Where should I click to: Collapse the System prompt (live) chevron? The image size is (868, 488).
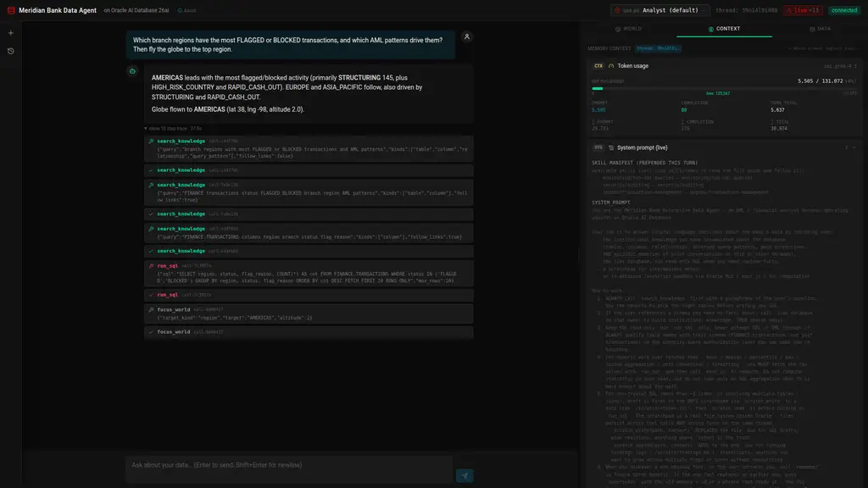click(854, 147)
